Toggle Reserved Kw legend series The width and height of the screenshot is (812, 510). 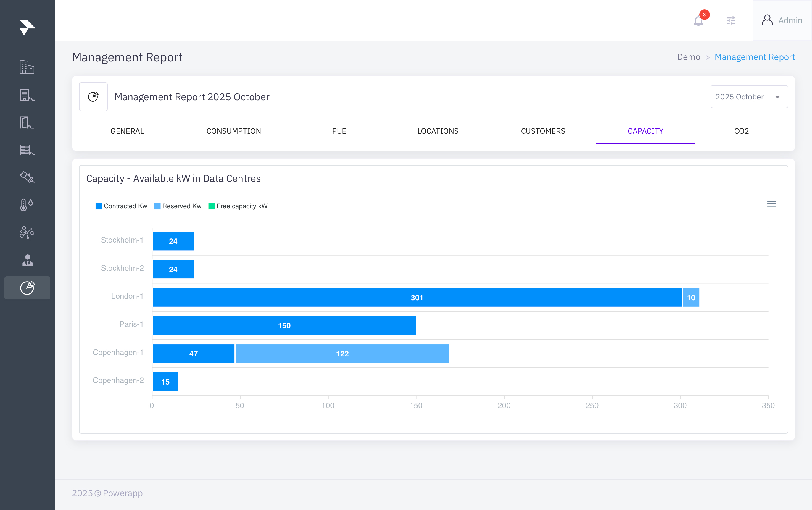178,206
